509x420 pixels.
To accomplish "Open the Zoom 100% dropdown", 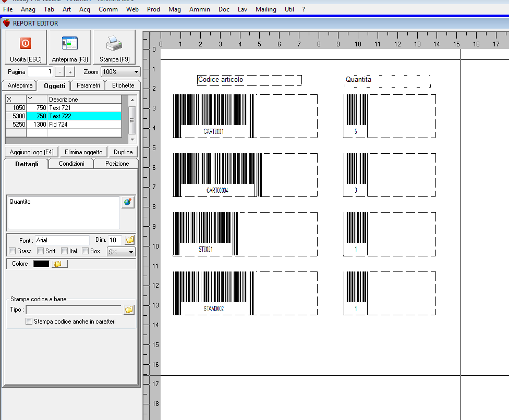I will (120, 72).
